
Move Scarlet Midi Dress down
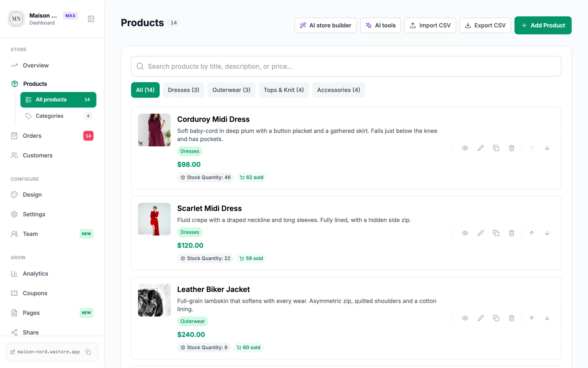click(547, 233)
